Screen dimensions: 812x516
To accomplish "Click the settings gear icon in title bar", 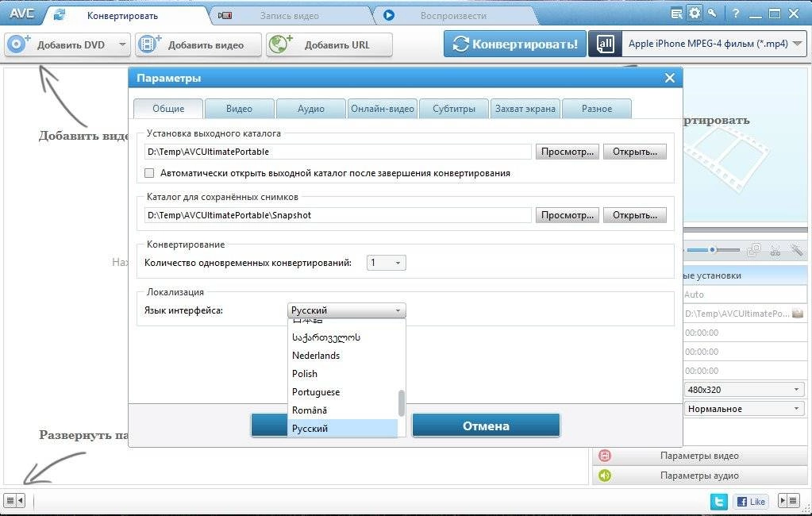I will coord(695,13).
